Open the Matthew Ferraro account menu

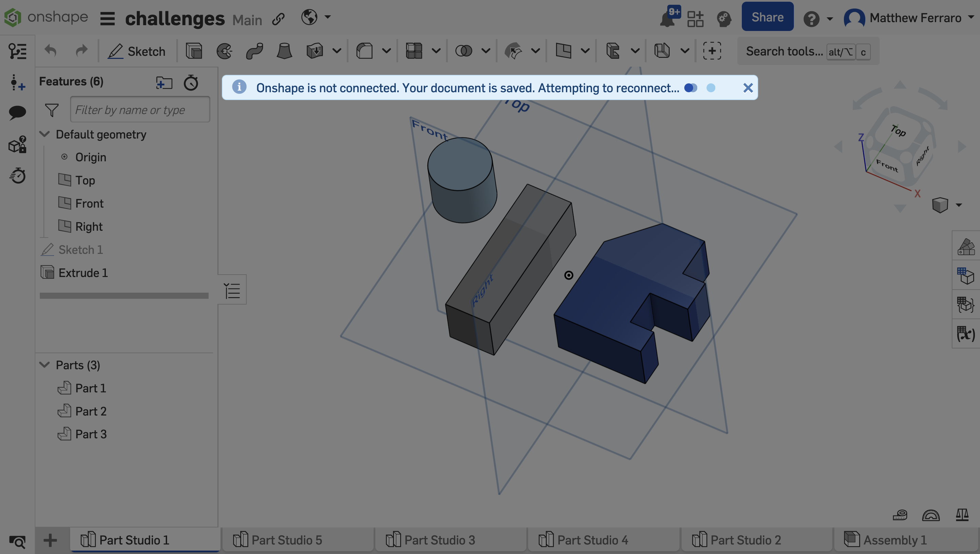tap(909, 18)
